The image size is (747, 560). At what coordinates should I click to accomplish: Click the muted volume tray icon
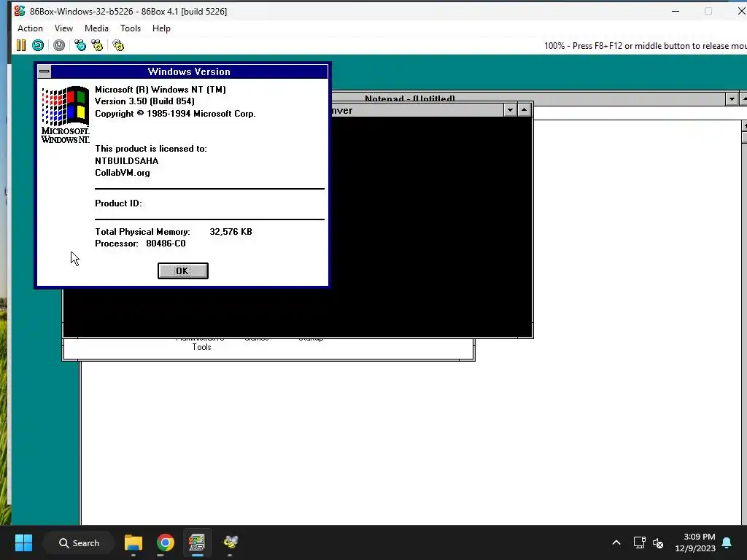click(x=658, y=542)
